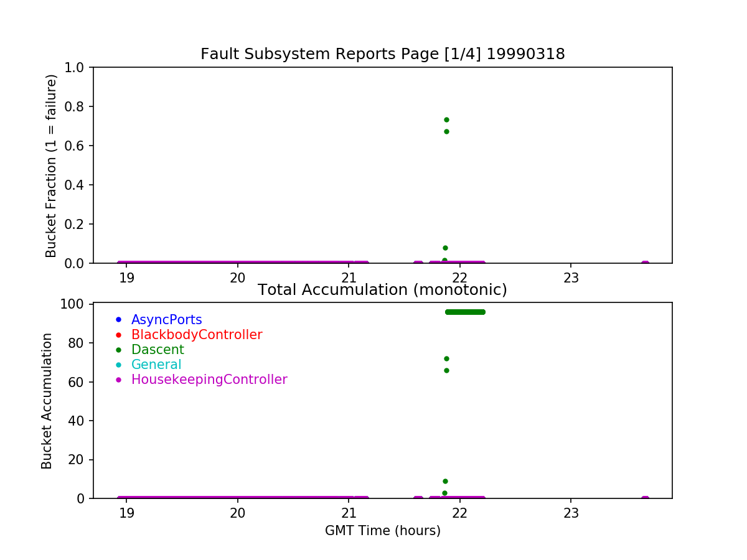
Task: Select the General legend text
Action: tap(156, 365)
